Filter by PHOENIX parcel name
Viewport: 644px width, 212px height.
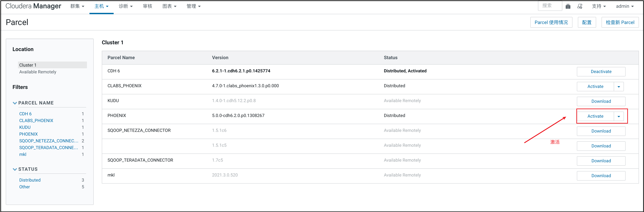point(29,134)
